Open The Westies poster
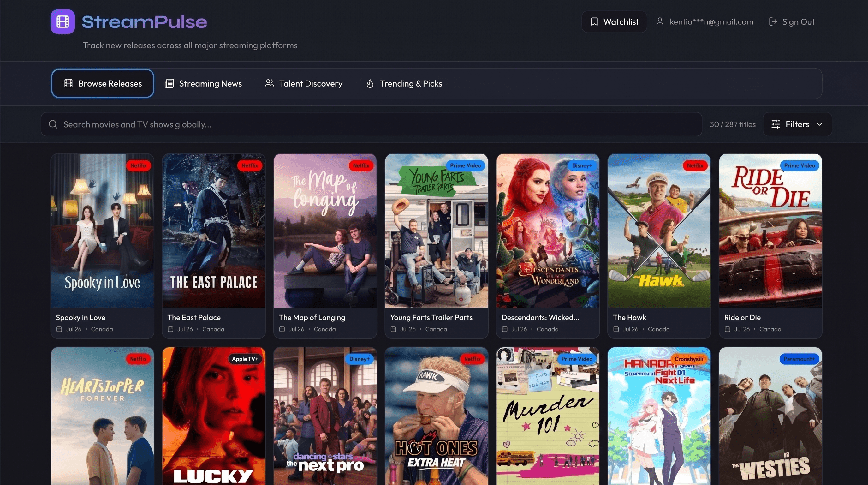868x485 pixels. click(x=770, y=416)
